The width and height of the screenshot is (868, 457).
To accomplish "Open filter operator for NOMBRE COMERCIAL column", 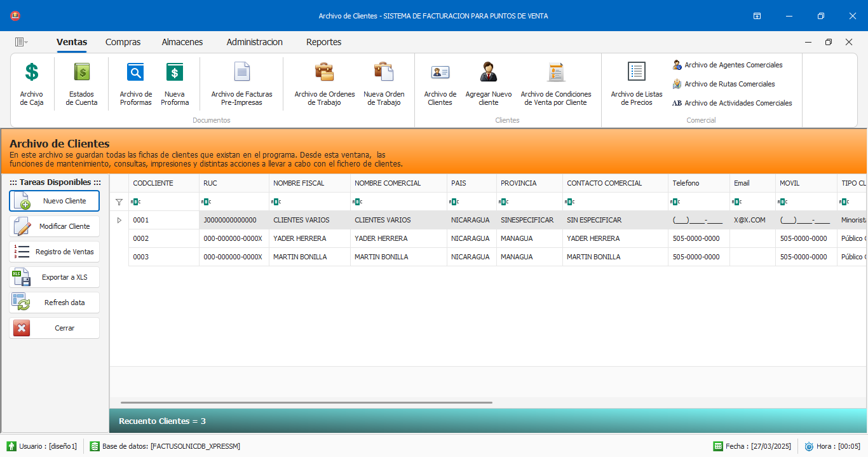I will pyautogui.click(x=357, y=202).
